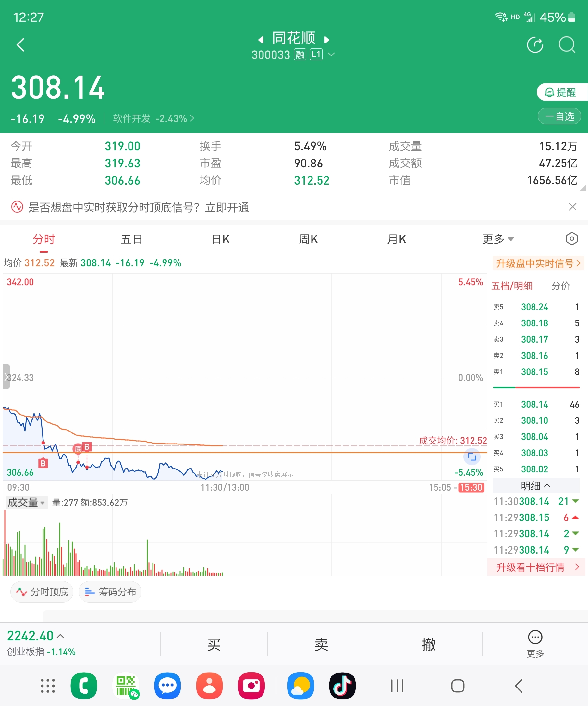Tap the fullscreen chart icon
The width and height of the screenshot is (588, 706).
click(472, 457)
